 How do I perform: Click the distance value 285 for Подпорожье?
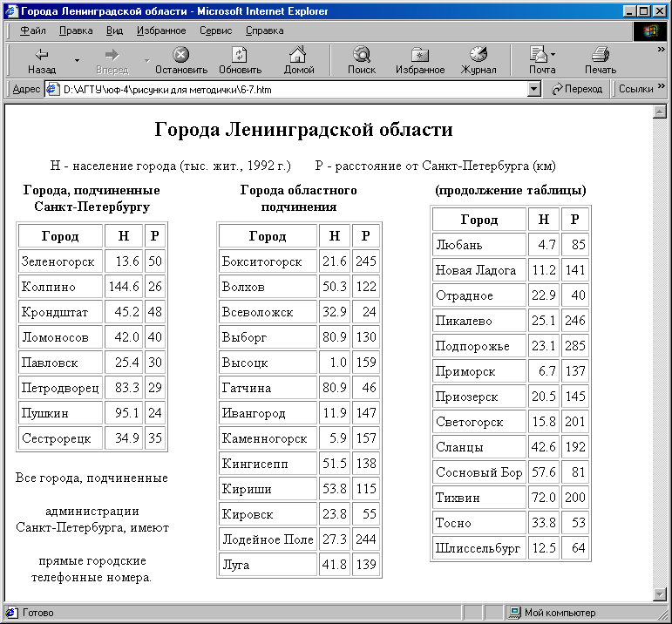574,346
